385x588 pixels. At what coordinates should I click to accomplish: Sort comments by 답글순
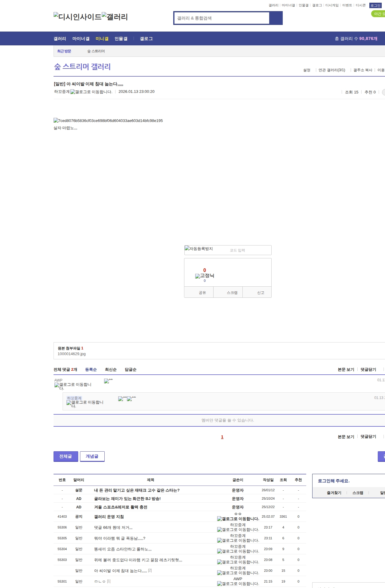coord(131,370)
